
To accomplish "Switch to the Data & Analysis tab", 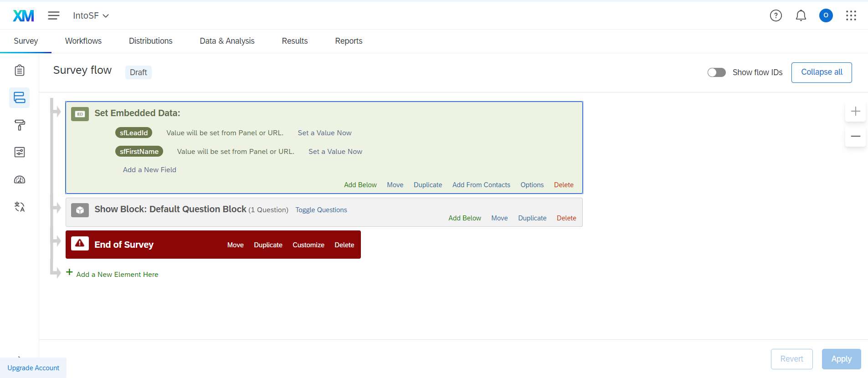I will (x=227, y=41).
